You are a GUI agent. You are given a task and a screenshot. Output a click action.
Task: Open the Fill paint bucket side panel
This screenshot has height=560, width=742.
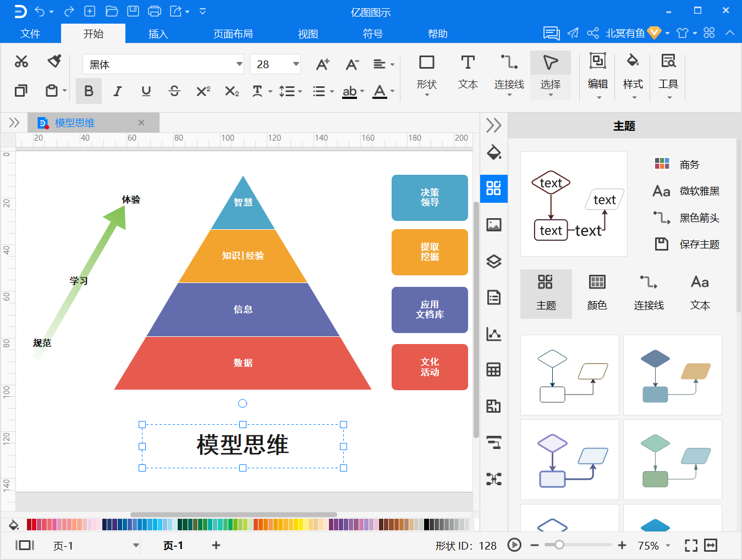(x=494, y=152)
